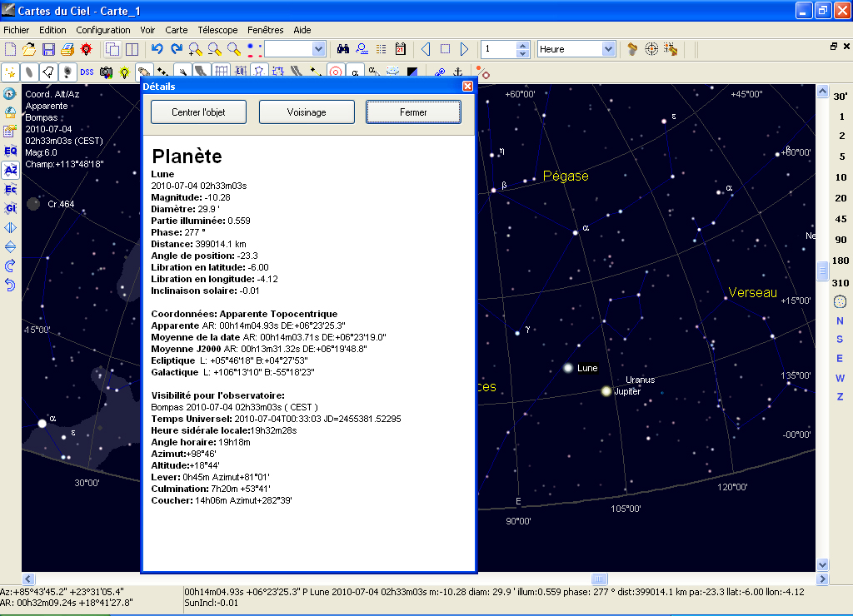The width and height of the screenshot is (853, 616).
Task: Open a chart file with folder icon
Action: point(29,49)
